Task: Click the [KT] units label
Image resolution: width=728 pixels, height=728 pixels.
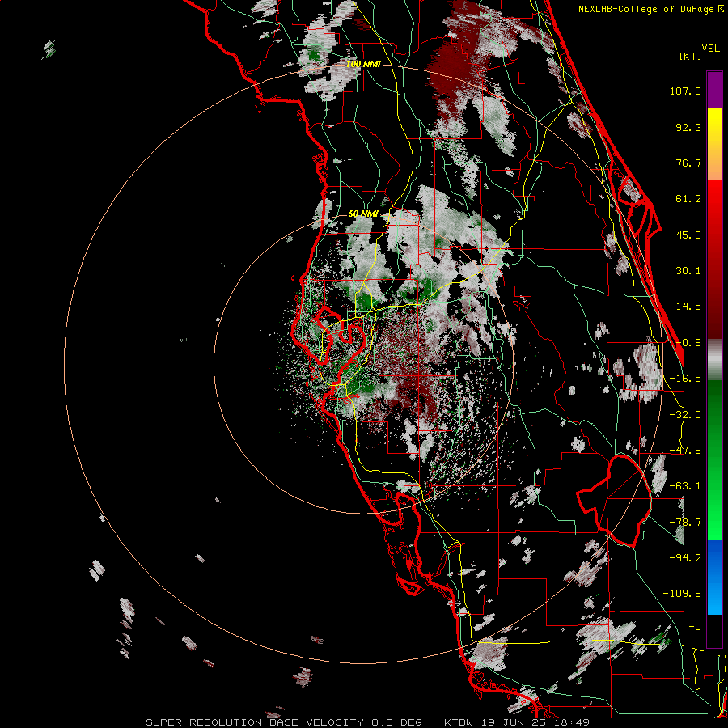Action: click(690, 56)
